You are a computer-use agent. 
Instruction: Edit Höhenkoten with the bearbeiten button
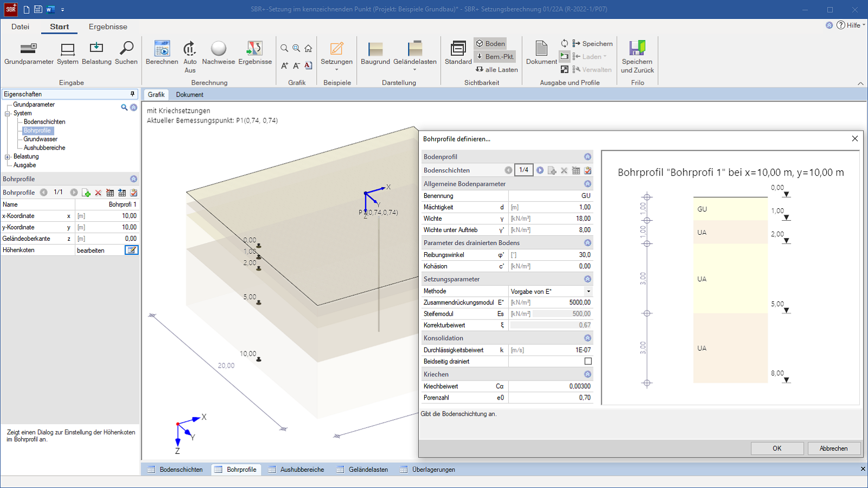click(132, 250)
